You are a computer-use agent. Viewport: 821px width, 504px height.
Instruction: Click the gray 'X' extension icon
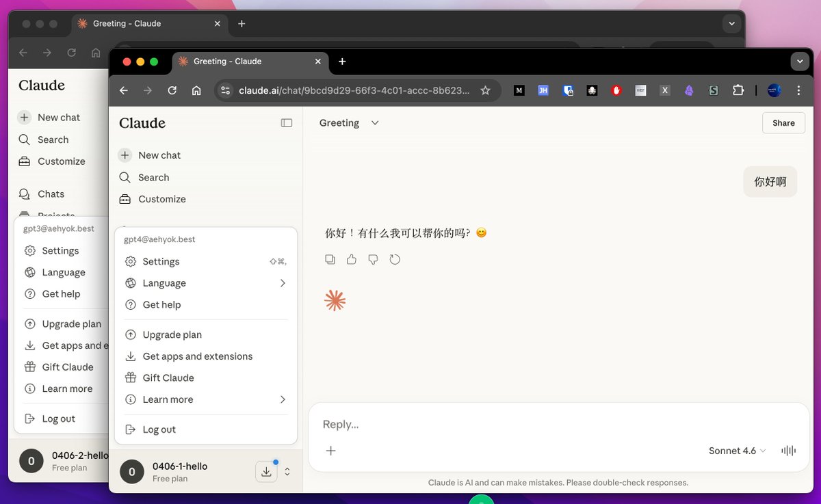pyautogui.click(x=664, y=90)
